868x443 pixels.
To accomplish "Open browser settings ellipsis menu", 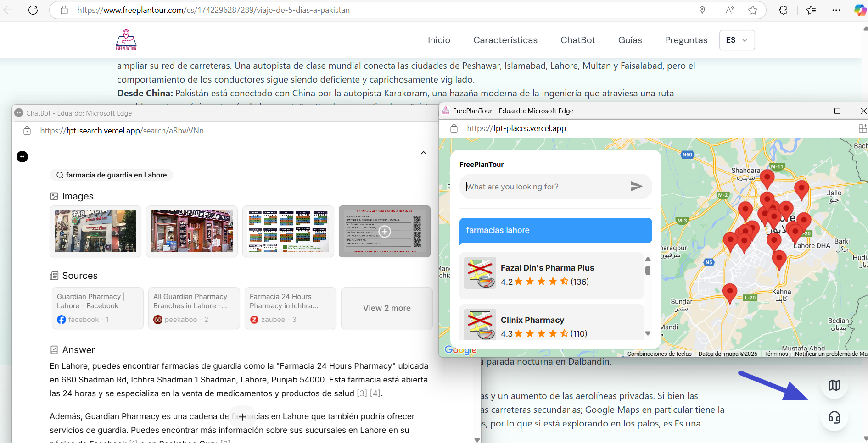I will pyautogui.click(x=836, y=10).
